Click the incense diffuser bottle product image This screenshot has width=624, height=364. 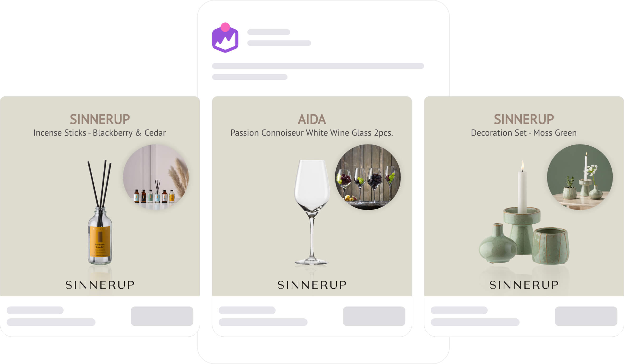click(100, 212)
